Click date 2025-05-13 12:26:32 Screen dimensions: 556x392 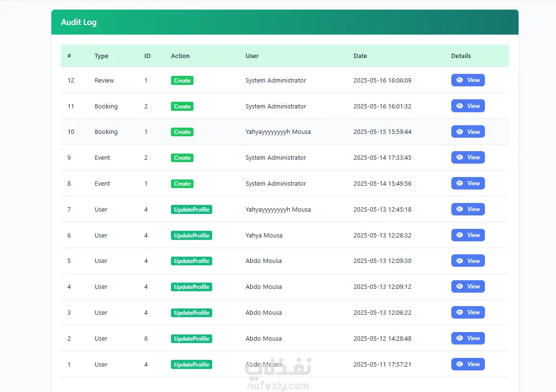(382, 235)
